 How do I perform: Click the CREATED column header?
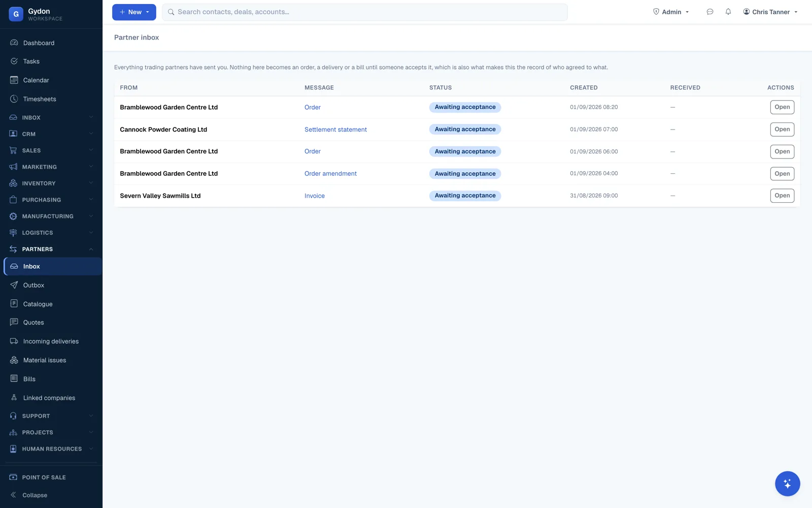[x=584, y=87]
